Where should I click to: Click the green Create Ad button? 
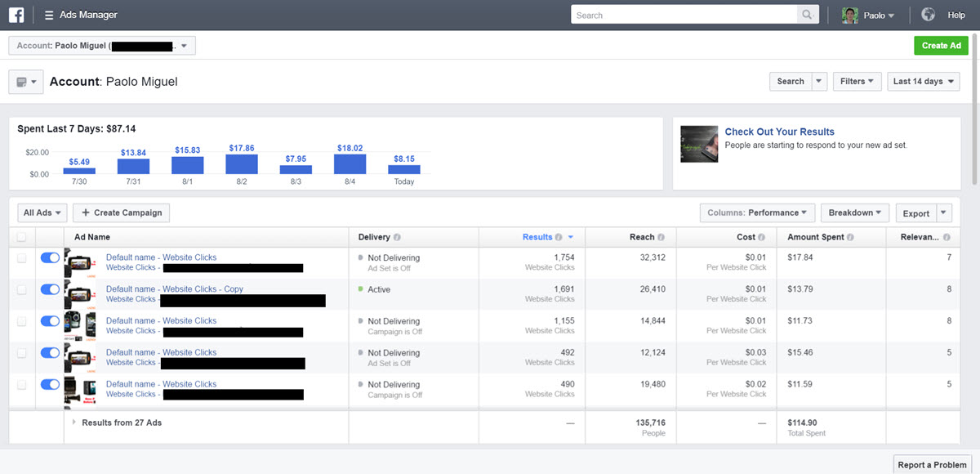[941, 46]
